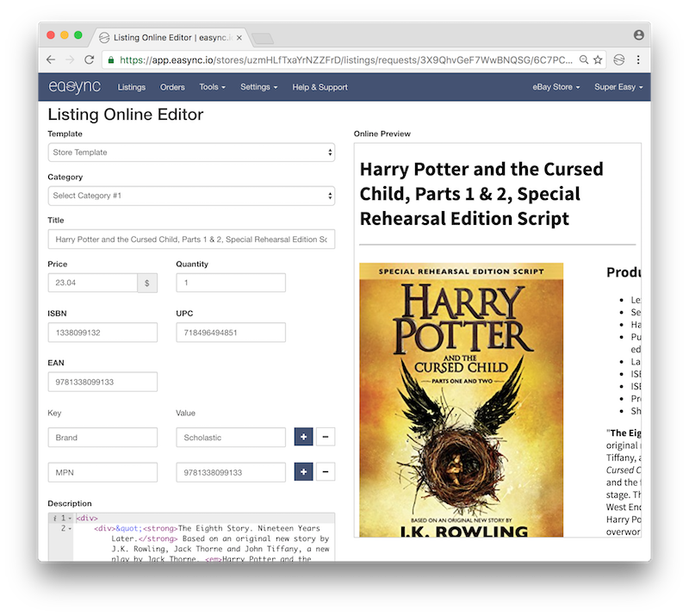Screen dimensions: 689x616
Task: Click into the Title input field
Action: (191, 240)
